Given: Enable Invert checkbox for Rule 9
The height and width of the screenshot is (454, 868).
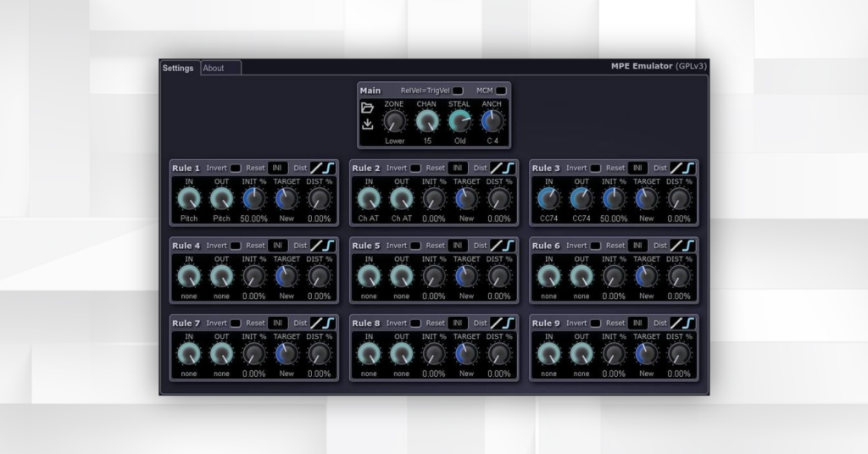Looking at the screenshot, I should pos(595,323).
